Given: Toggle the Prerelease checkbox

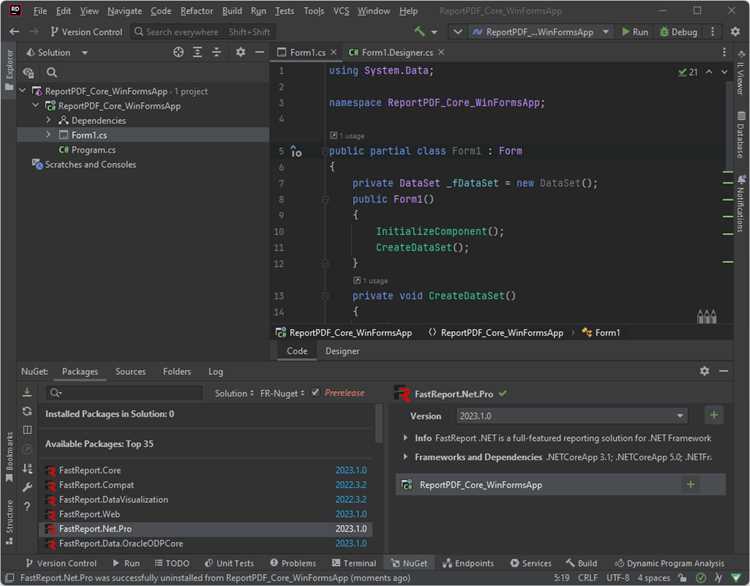Looking at the screenshot, I should 315,393.
